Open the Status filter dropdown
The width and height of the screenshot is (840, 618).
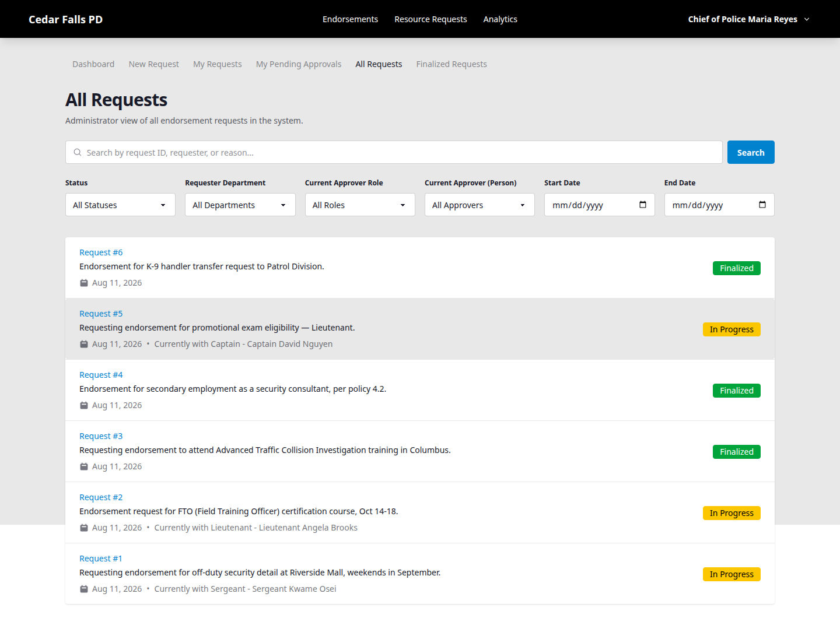pos(120,205)
